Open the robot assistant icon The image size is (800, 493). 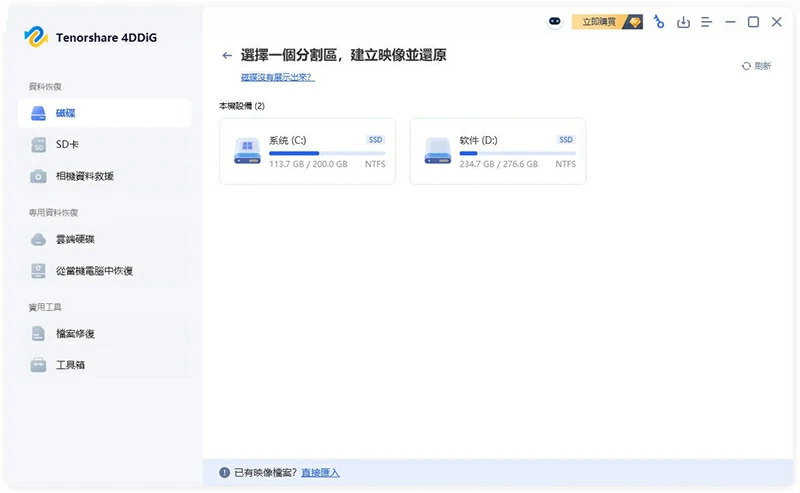[x=555, y=22]
